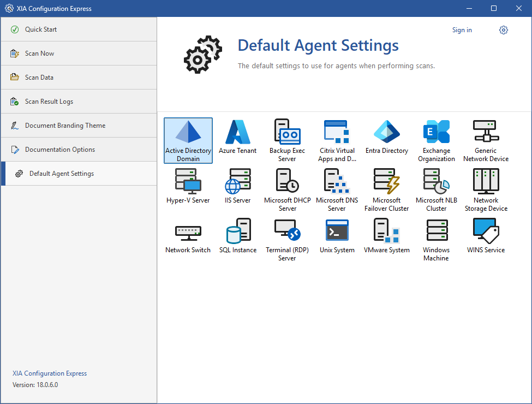
Task: Select the Network Storage Device icon
Action: (x=486, y=190)
